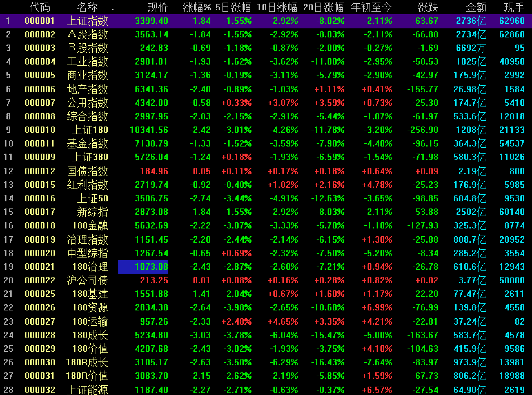This screenshot has width=532, height=395.
Task: Open the 沪公司债 entry
Action: tap(87, 280)
